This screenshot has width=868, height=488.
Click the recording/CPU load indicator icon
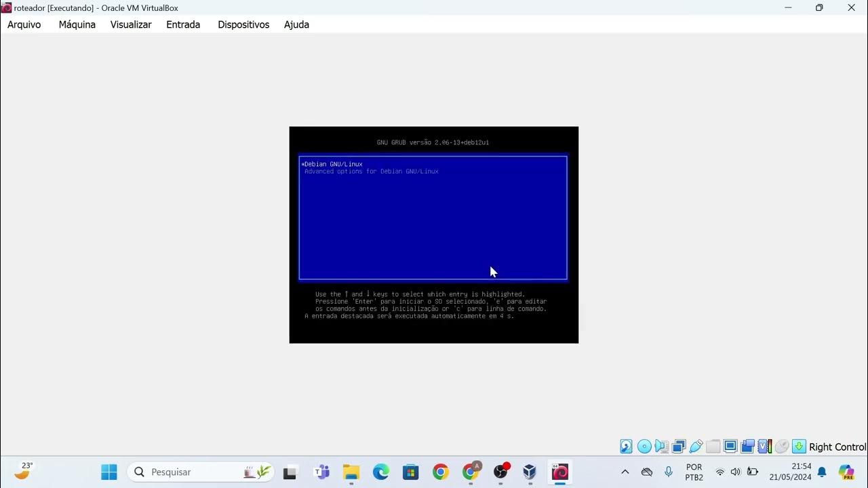(765, 447)
